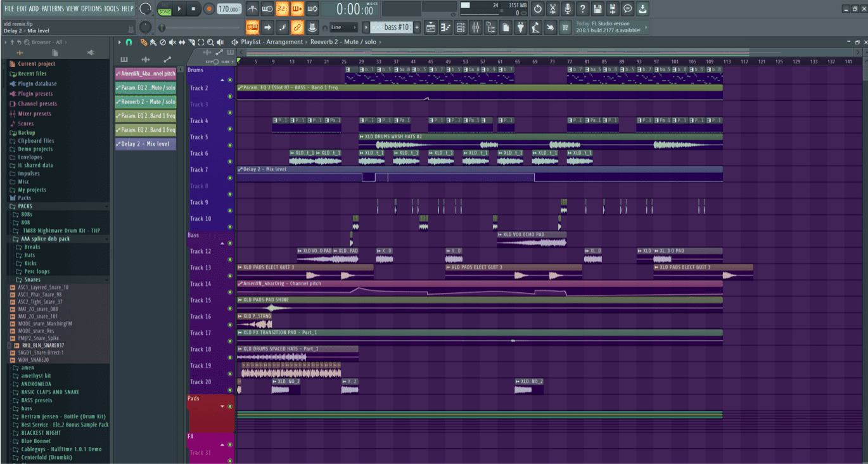
Task: Open the PATTERNS menu
Action: click(53, 9)
